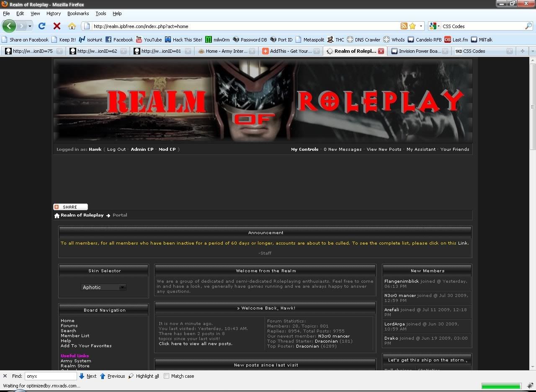536x392 pixels.
Task: Open the back history dropdown arrow
Action: 30,26
